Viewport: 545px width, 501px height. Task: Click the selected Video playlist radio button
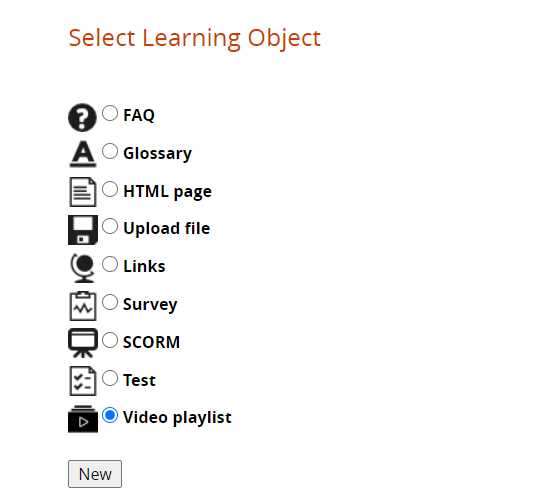[110, 415]
